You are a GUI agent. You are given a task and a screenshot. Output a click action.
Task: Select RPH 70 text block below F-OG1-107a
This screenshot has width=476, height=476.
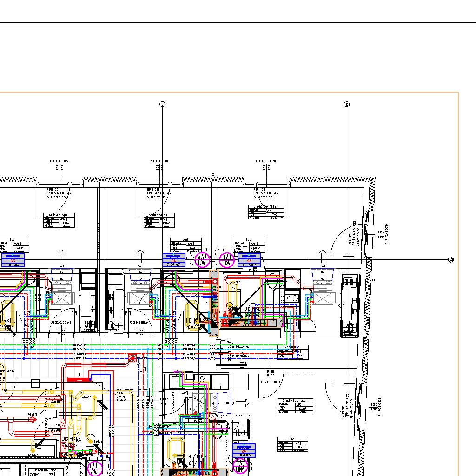tap(266, 193)
